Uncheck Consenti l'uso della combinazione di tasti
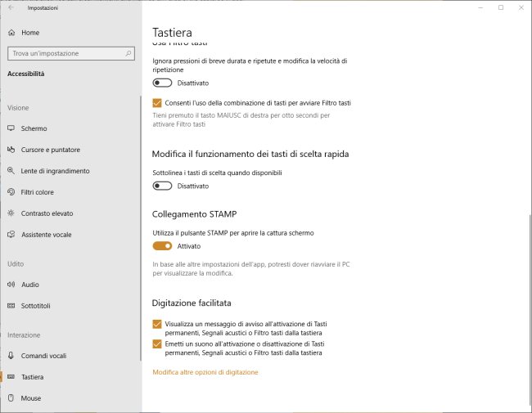The width and height of the screenshot is (532, 413). pos(157,103)
